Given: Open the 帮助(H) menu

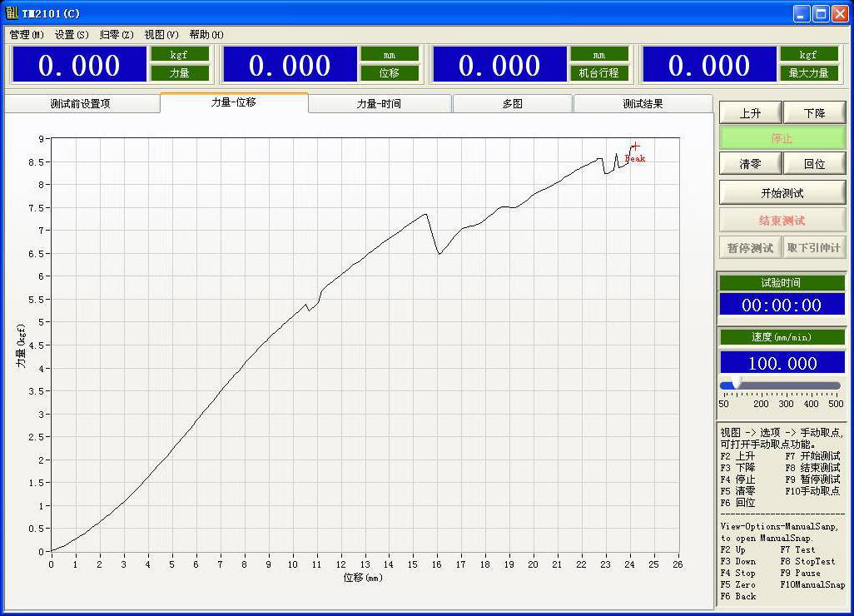Looking at the screenshot, I should [206, 35].
